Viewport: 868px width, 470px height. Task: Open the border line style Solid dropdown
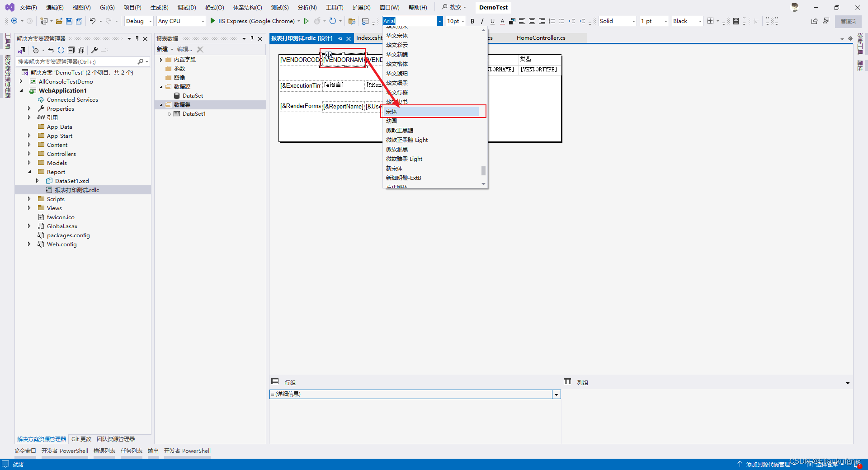(x=617, y=21)
